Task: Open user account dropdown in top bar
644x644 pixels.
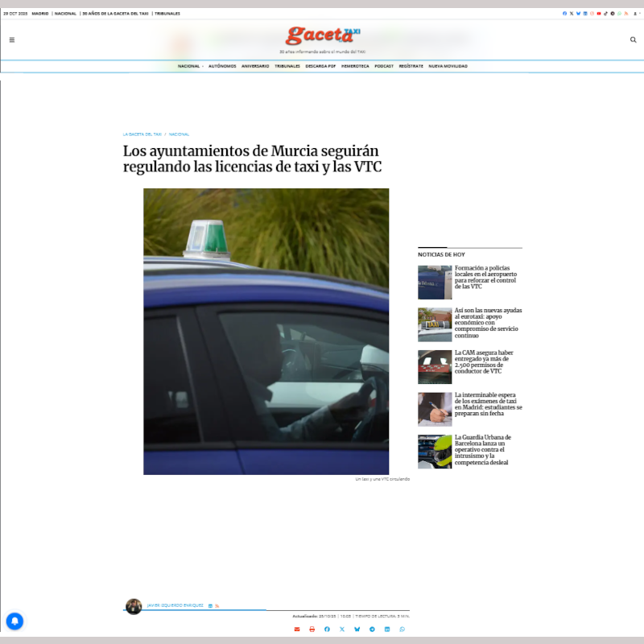Action: [x=636, y=14]
